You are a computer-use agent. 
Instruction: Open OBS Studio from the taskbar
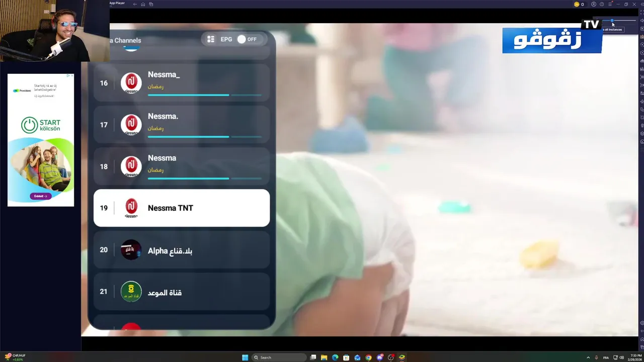[x=391, y=357]
